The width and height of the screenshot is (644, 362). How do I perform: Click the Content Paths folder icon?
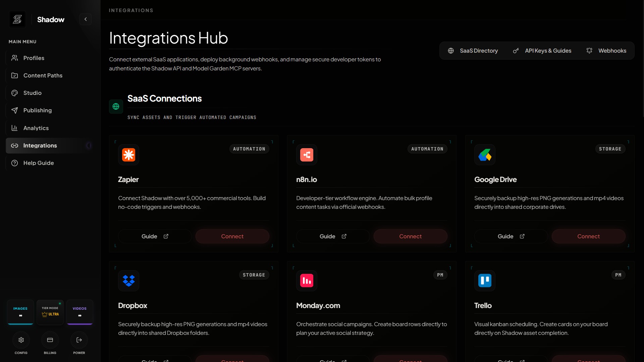pos(14,75)
